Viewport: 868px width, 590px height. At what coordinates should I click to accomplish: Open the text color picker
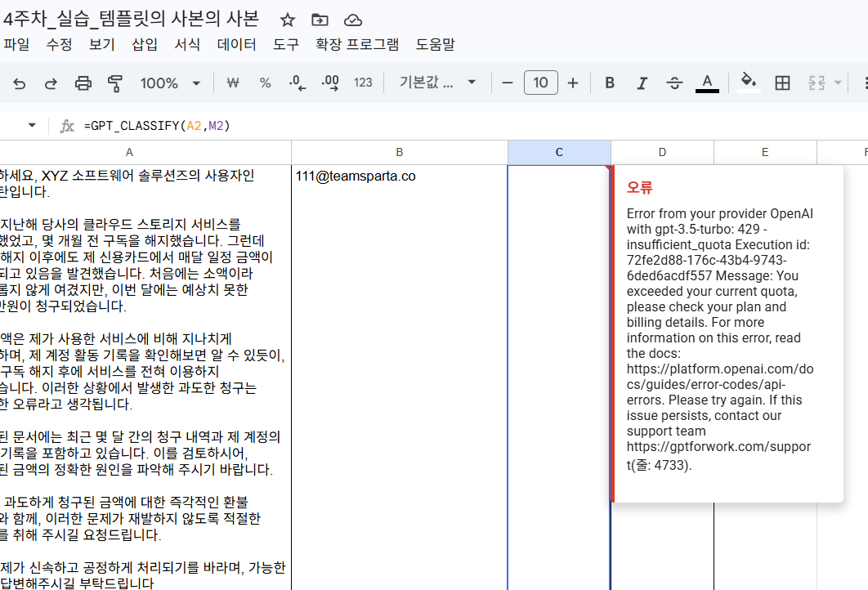[707, 83]
